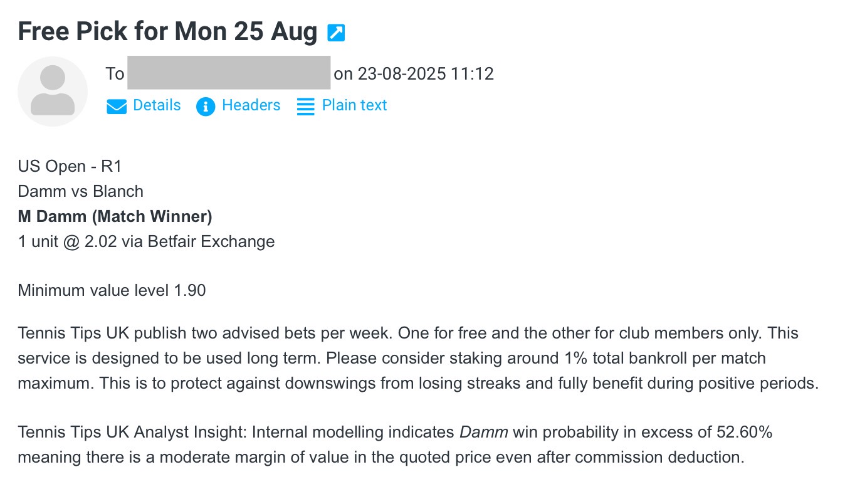Screen dimensions: 850x504
Task: Click the "To" label before the recipient
Action: coord(115,74)
